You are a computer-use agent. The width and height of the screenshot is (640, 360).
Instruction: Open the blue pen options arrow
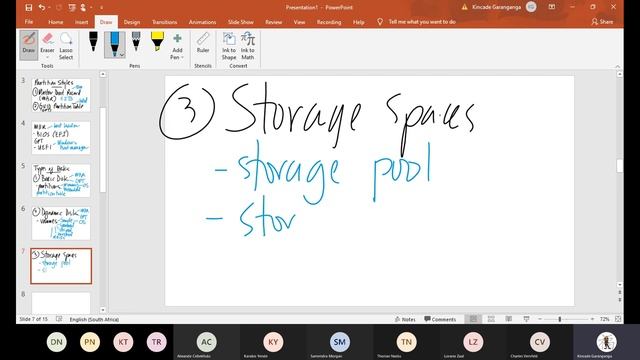[122, 54]
